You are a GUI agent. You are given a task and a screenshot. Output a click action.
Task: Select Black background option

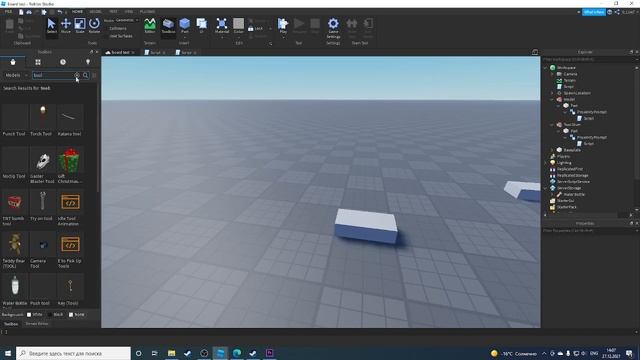[56, 315]
